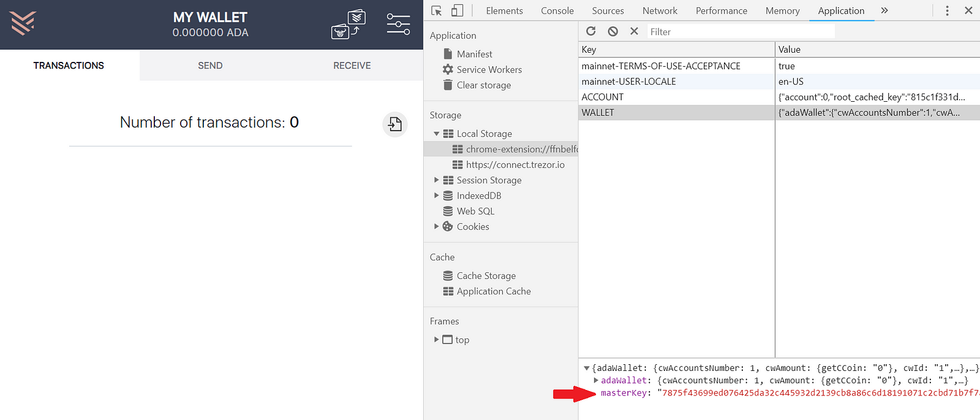Expand the top frame arrow
Screen dimensions: 980x420
[437, 339]
